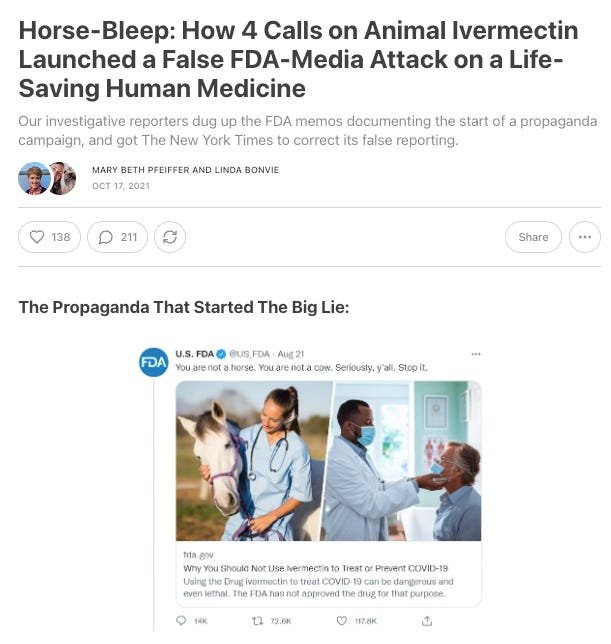Click the FDA logo profile picture in tweet
Image resolution: width=611 pixels, height=644 pixels.
154,362
